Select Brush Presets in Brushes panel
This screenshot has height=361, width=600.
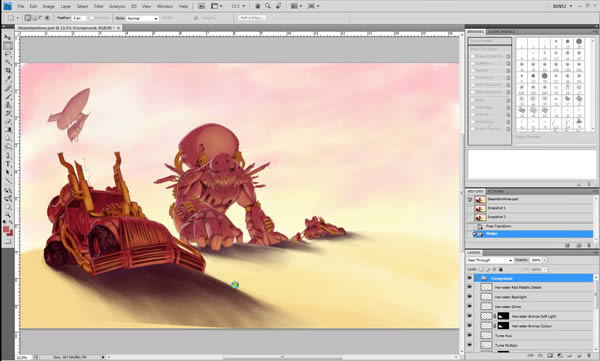tap(490, 41)
